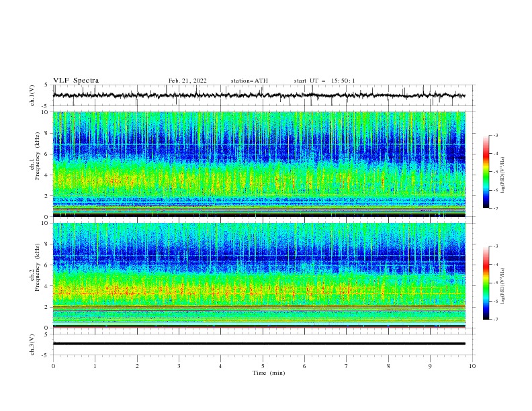Click the ch.3 flat voltage trace
Viewport: 532px width, 411px height.
259,344
